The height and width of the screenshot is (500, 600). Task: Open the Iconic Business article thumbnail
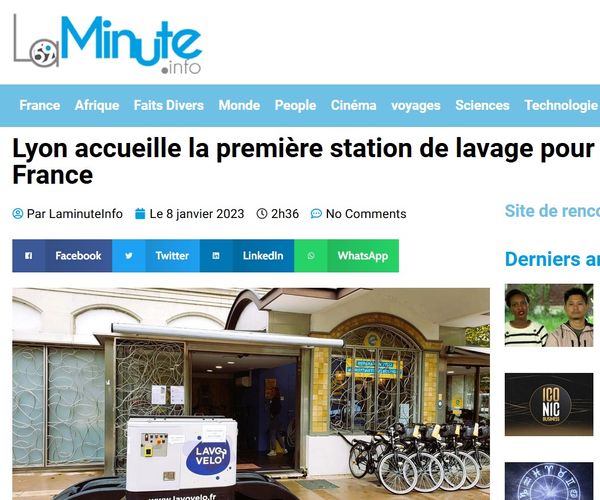549,404
